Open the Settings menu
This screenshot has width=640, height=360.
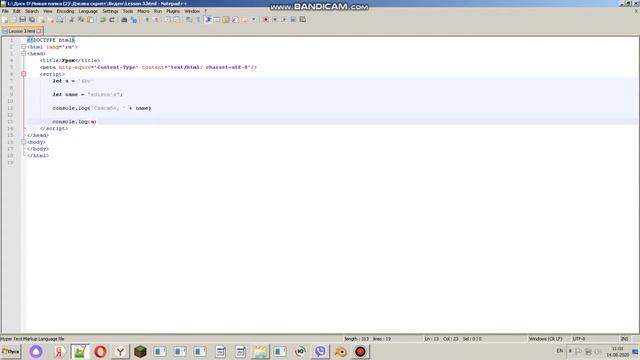click(110, 11)
